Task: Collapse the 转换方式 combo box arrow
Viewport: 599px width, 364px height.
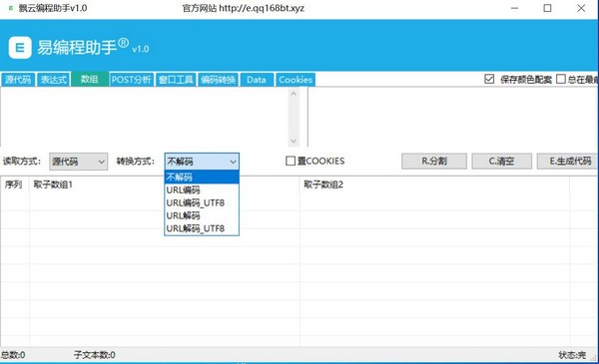Action: 233,162
